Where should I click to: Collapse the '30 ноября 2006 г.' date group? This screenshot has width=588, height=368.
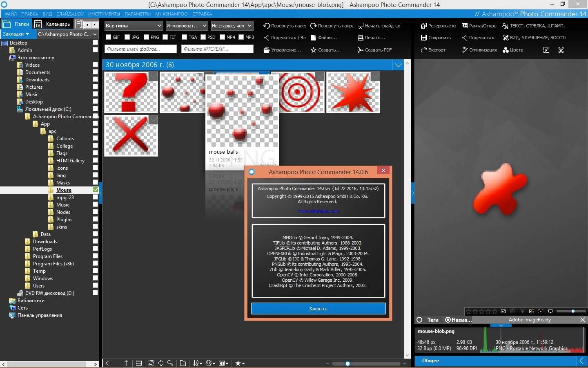[x=399, y=65]
